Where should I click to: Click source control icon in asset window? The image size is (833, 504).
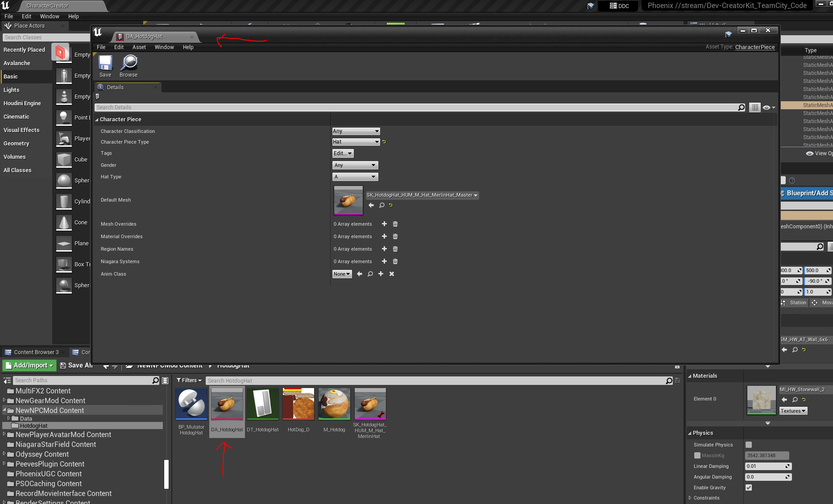[x=728, y=34]
